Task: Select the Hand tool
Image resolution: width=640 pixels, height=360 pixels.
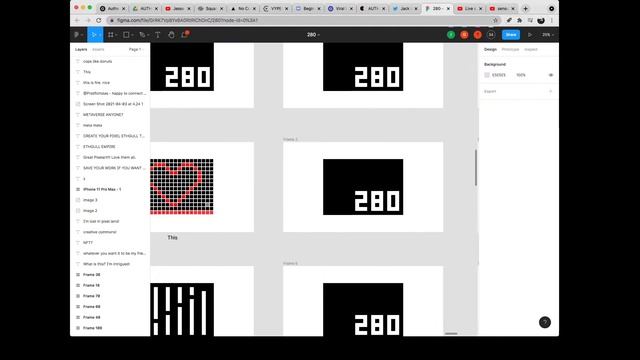Action: tap(171, 35)
